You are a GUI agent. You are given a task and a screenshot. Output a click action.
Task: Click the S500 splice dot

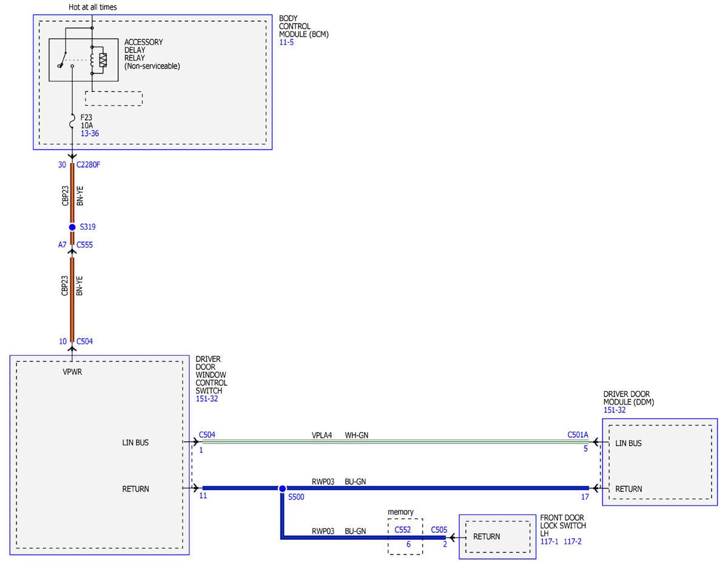[x=282, y=488]
